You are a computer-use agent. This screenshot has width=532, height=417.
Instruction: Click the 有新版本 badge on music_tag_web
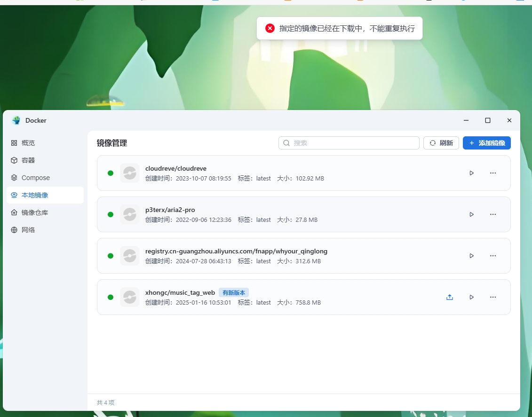click(234, 292)
